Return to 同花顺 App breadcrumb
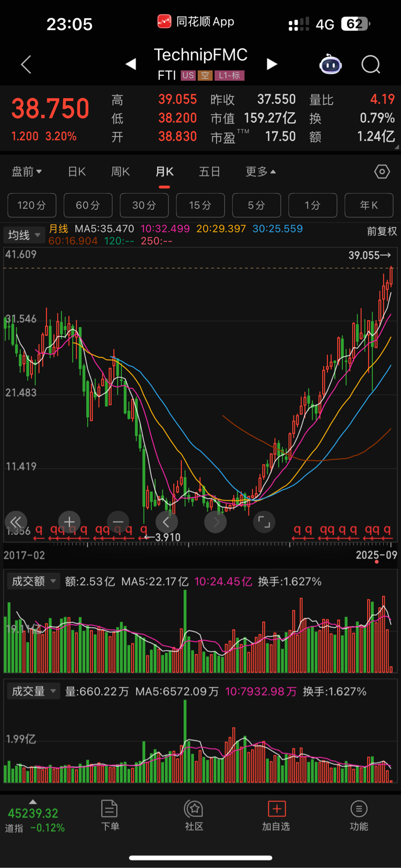 click(196, 22)
